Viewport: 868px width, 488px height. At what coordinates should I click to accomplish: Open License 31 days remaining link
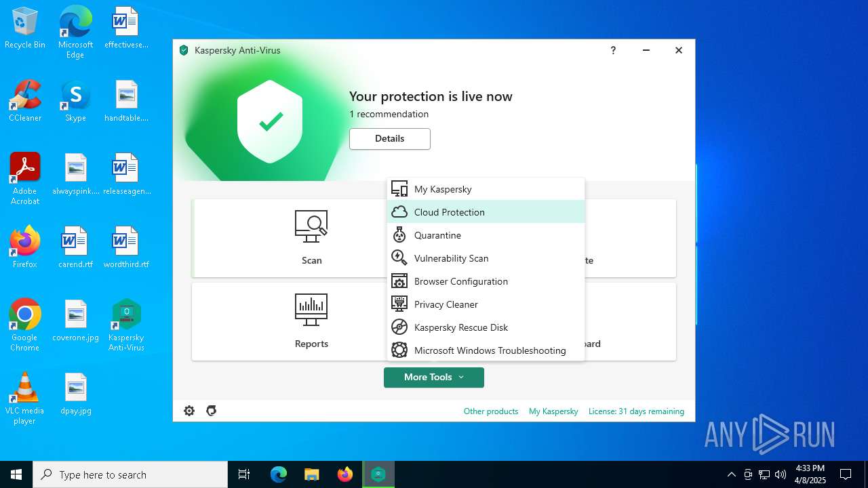(636, 411)
